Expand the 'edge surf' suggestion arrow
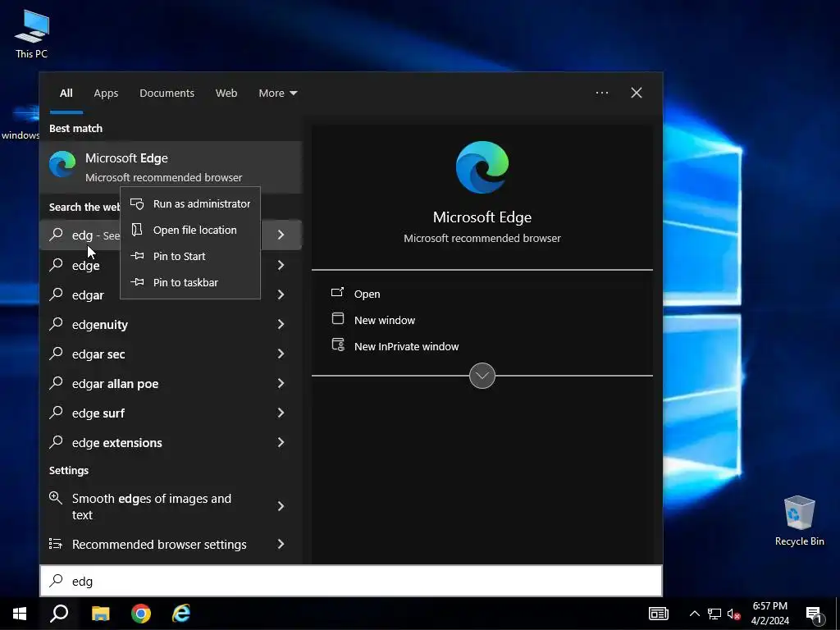The width and height of the screenshot is (840, 630). 281,412
